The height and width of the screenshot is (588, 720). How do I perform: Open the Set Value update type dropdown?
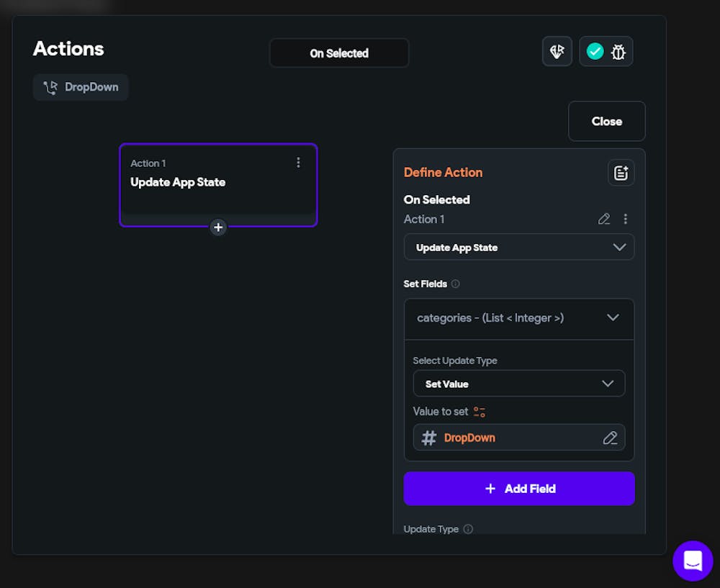[518, 384]
